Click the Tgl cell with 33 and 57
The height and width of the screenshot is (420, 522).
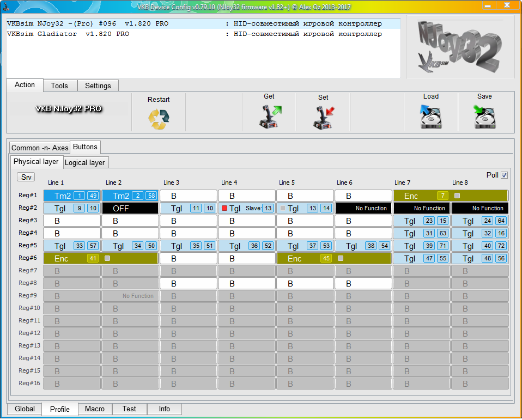tap(72, 246)
